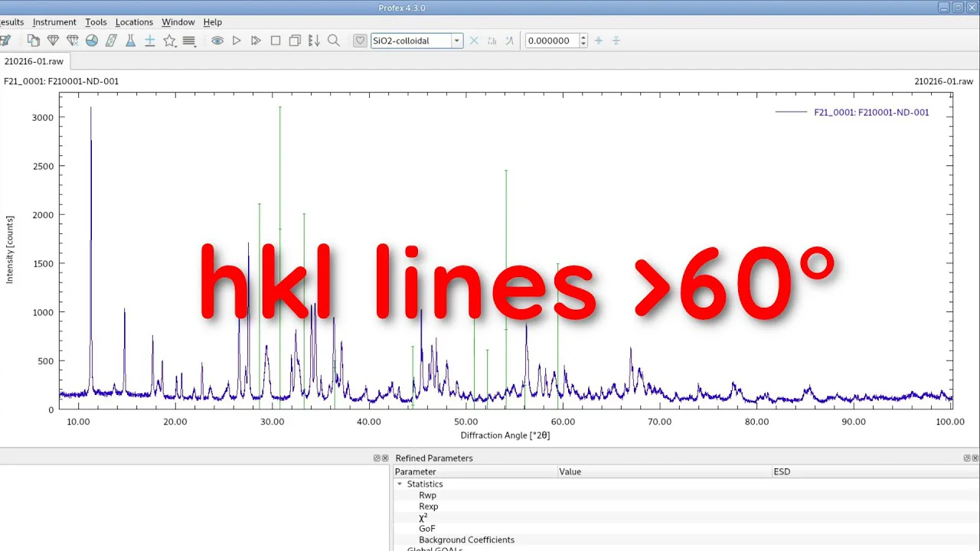Open the SiO2-colloidal reference dropdown
Image resolution: width=980 pixels, height=551 pixels.
457,41
